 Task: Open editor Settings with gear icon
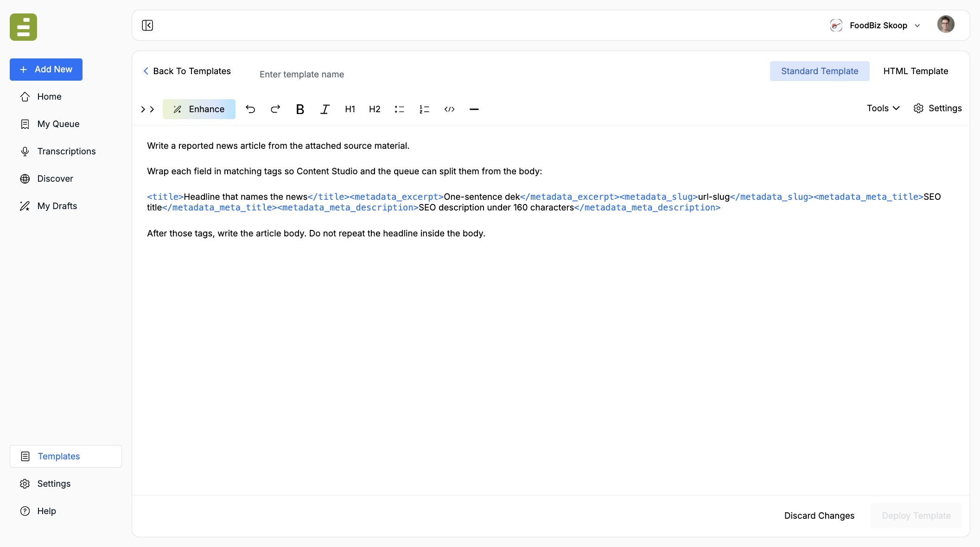point(938,108)
